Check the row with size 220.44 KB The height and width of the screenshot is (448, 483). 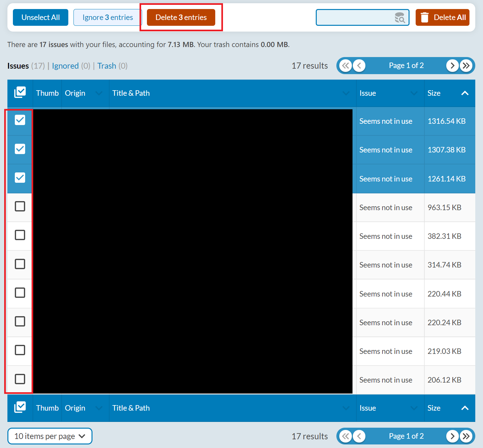point(20,293)
